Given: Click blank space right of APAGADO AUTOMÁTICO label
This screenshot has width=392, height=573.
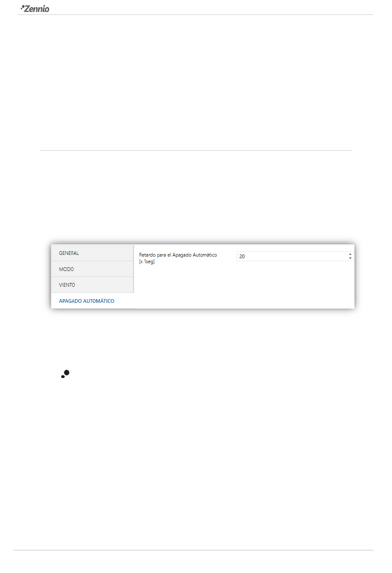Looking at the screenshot, I should [124, 301].
